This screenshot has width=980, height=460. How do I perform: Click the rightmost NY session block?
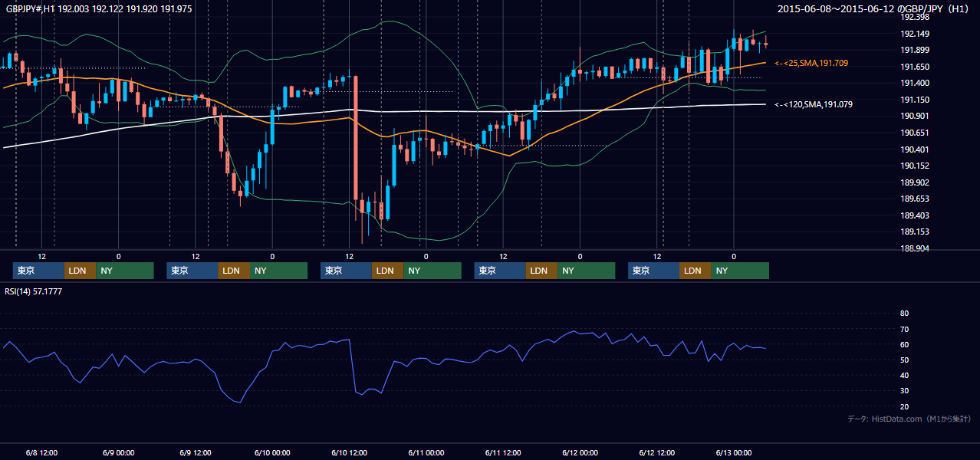click(740, 271)
